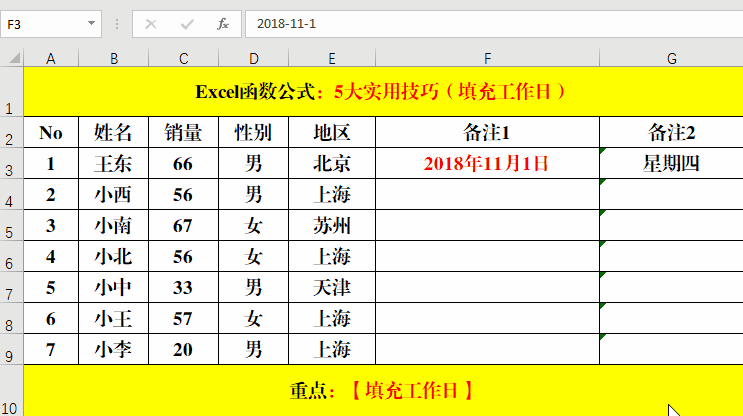Click the cancel (X) formula bar icon

(x=151, y=24)
